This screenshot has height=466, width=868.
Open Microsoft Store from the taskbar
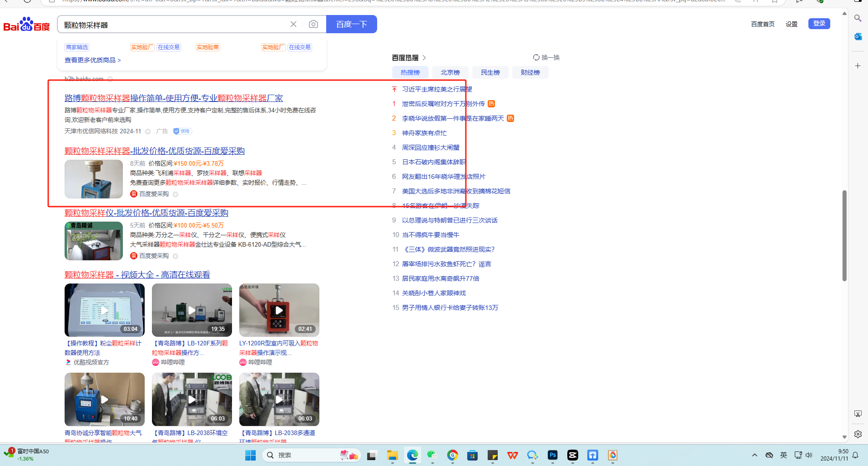point(472,455)
